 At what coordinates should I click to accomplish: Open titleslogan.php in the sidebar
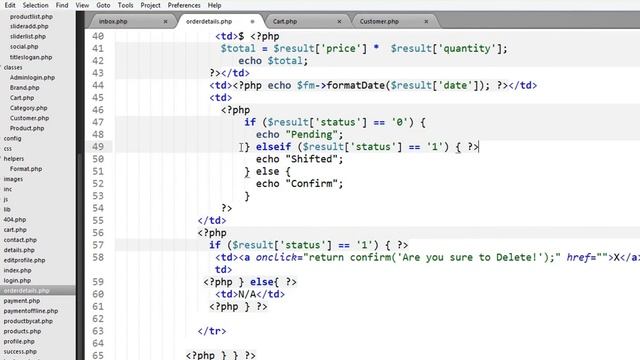31,57
